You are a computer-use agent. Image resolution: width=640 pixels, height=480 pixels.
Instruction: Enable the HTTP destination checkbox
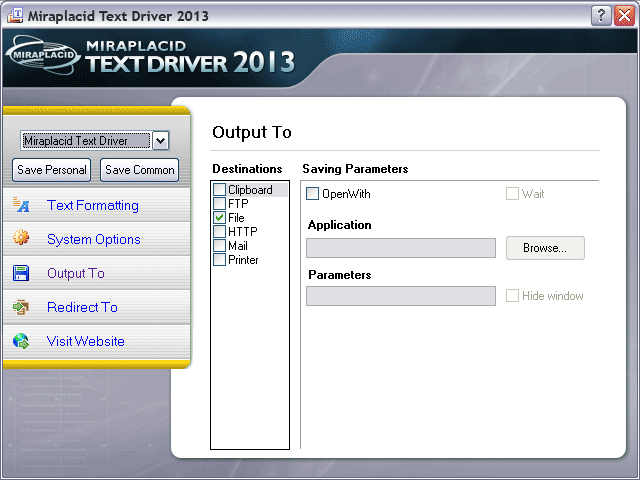[x=220, y=231]
